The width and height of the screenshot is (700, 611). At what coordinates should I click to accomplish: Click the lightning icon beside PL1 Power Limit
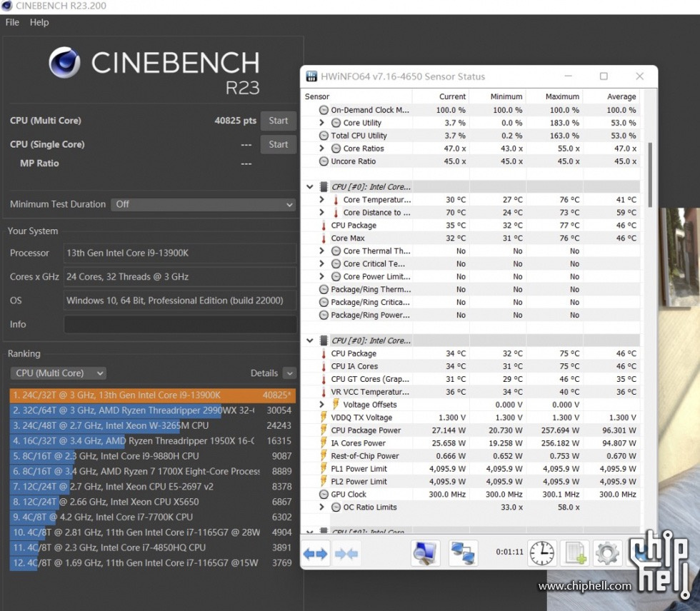tap(324, 469)
